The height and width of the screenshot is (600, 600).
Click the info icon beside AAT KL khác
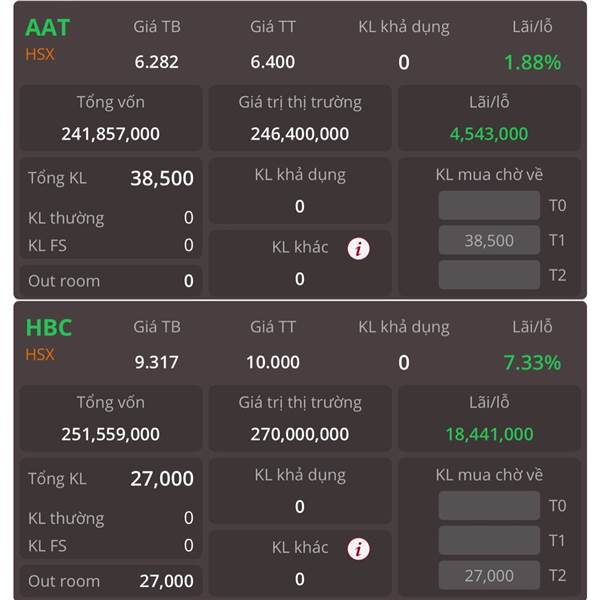(x=358, y=249)
